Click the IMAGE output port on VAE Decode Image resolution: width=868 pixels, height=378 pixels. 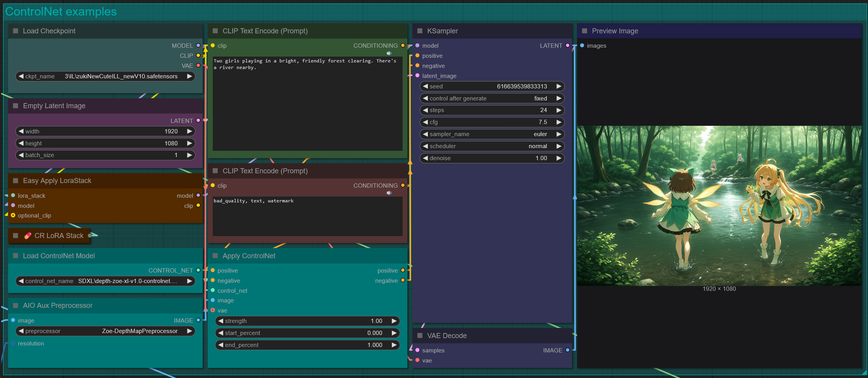coord(568,350)
